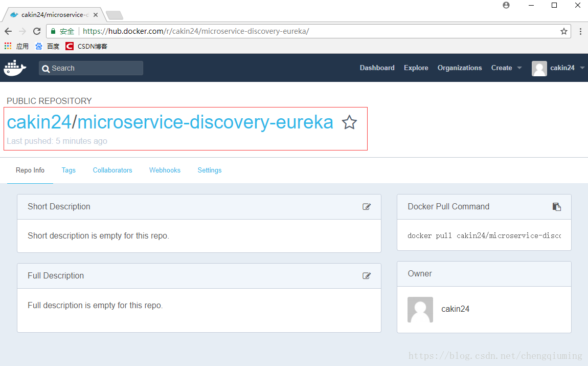Click the browser address bar URL
The height and width of the screenshot is (366, 588).
click(196, 31)
